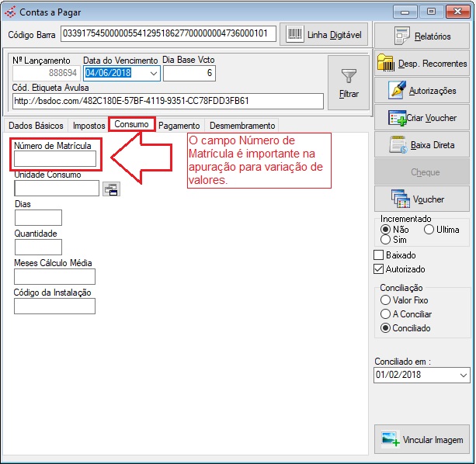This screenshot has width=476, height=464.
Task: Expand the Conciliado em date dropdown
Action: click(463, 376)
